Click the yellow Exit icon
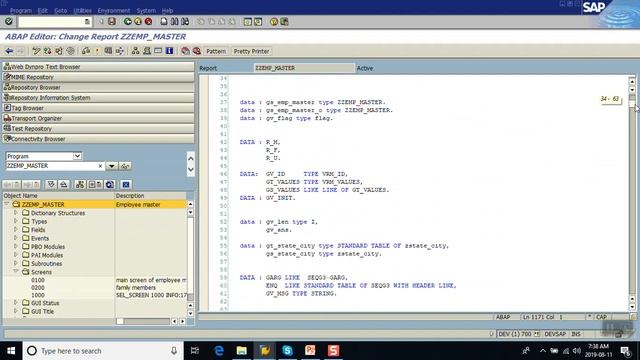This screenshot has height=360, width=640. pyautogui.click(x=138, y=21)
